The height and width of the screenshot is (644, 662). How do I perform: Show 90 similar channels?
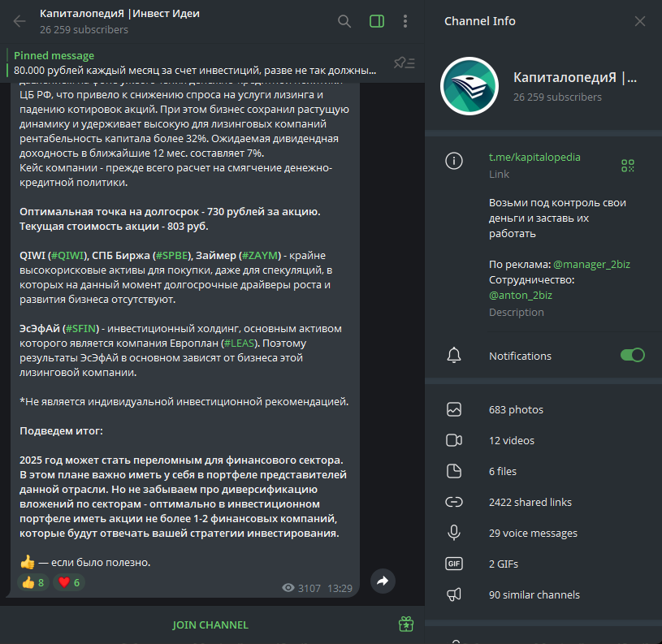click(x=543, y=594)
